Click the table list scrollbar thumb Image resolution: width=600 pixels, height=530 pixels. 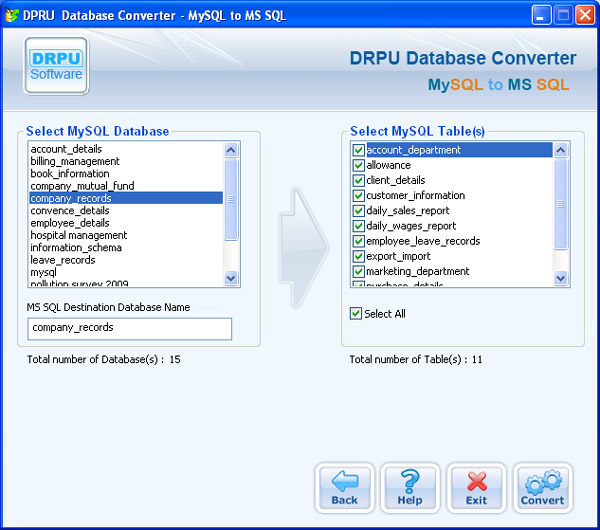(x=561, y=204)
